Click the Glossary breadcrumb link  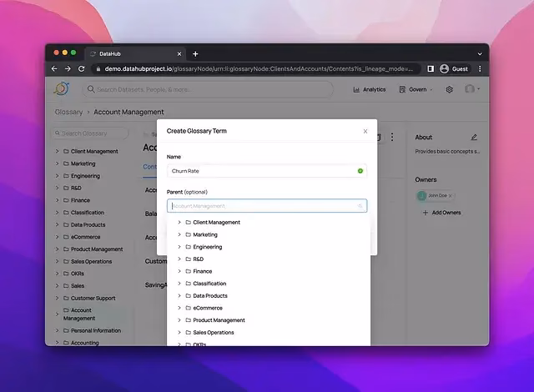click(68, 112)
